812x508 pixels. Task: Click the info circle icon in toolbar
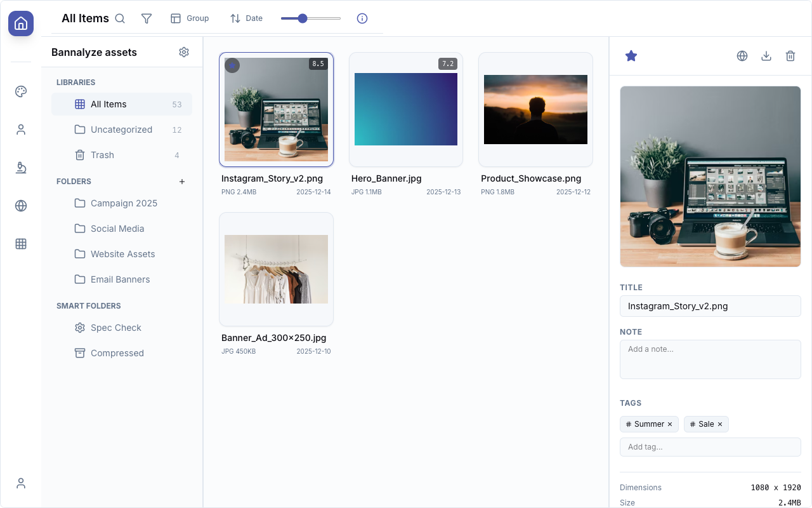click(362, 18)
